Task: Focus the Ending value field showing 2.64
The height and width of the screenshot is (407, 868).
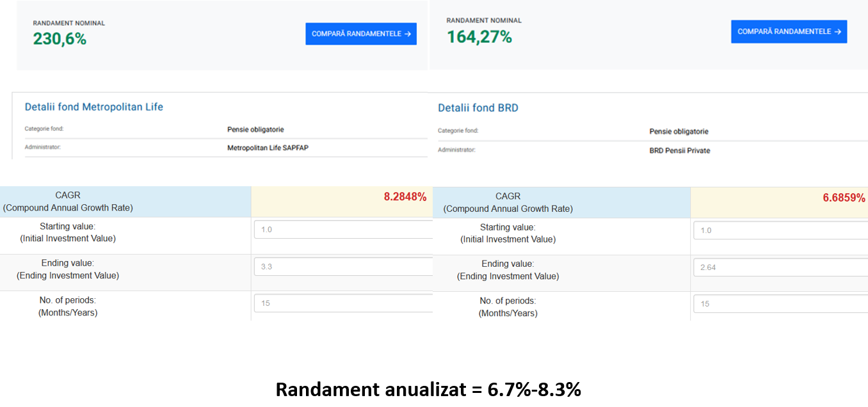Action: point(780,267)
